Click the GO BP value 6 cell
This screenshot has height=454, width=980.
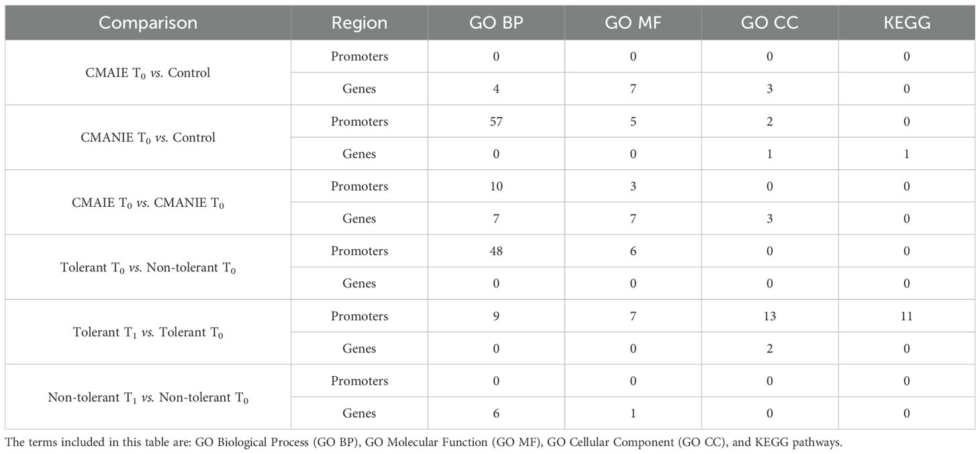click(x=496, y=414)
